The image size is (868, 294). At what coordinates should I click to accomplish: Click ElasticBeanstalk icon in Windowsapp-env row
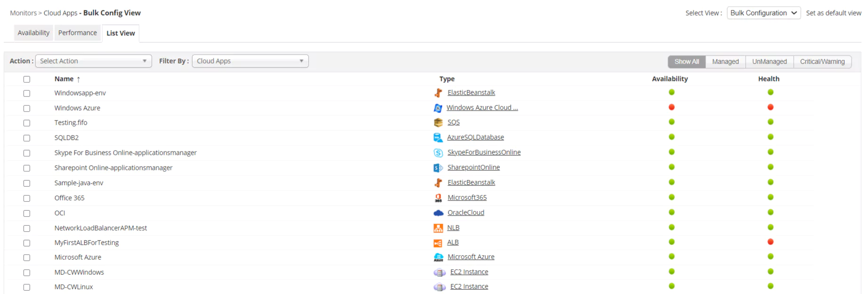438,93
